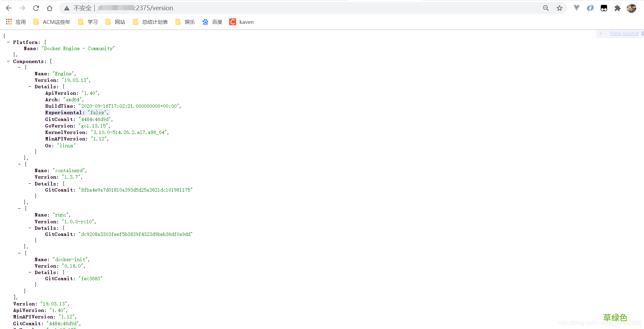Collapse the Engine Details object
Viewport: 644px width, 329px height.
[x=30, y=87]
